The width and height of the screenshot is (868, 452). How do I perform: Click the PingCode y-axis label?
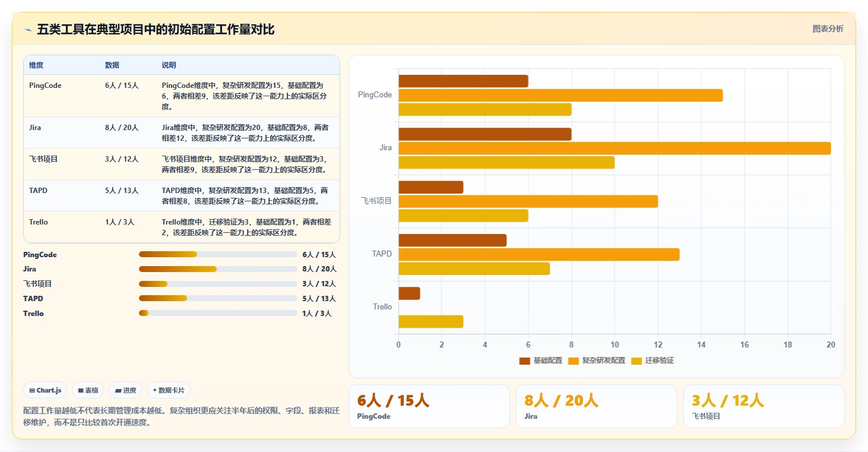[375, 95]
